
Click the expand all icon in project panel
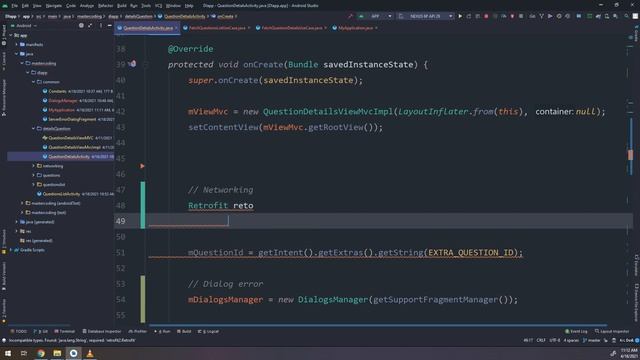tap(90, 25)
